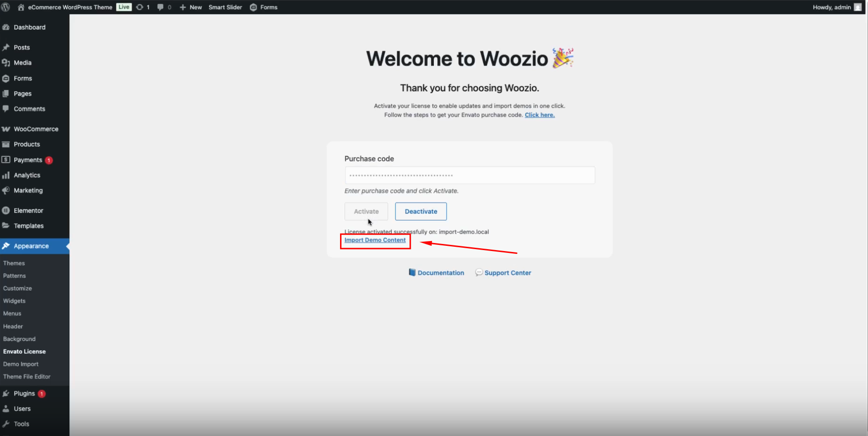Focus the Purchase code input field
Screen dimensions: 868x436
[x=469, y=176]
